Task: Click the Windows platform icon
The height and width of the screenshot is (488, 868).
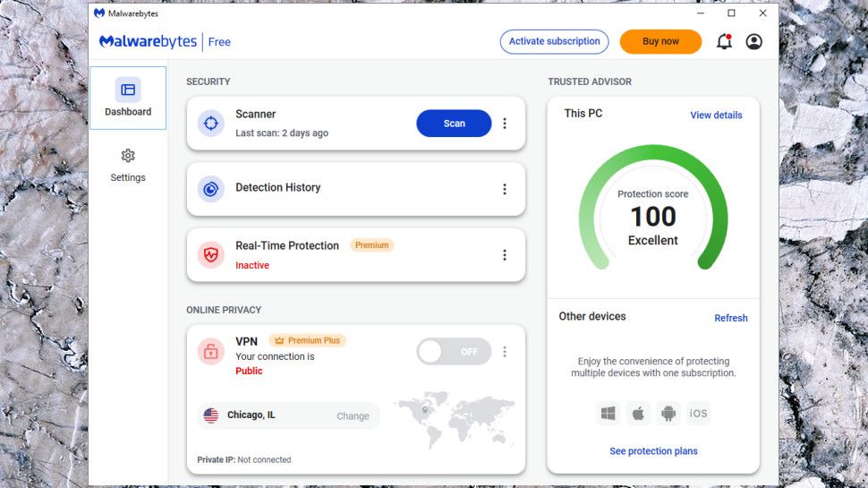Action: (x=608, y=414)
